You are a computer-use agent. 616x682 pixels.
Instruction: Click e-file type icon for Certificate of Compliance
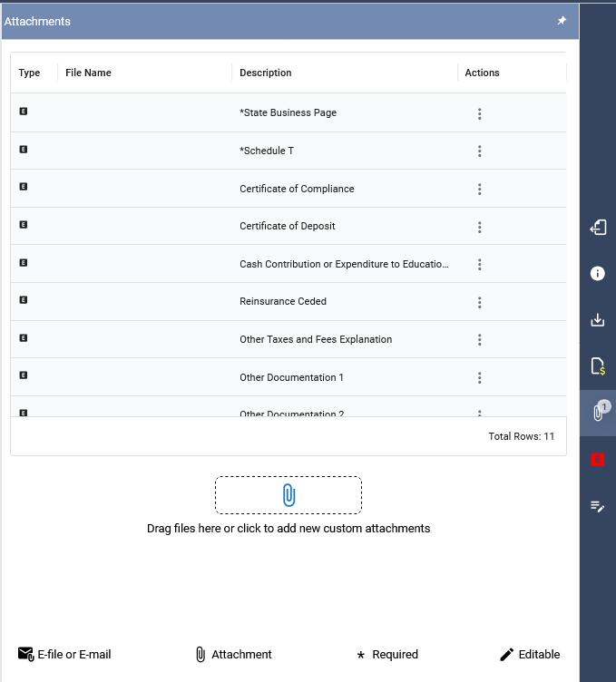click(24, 187)
